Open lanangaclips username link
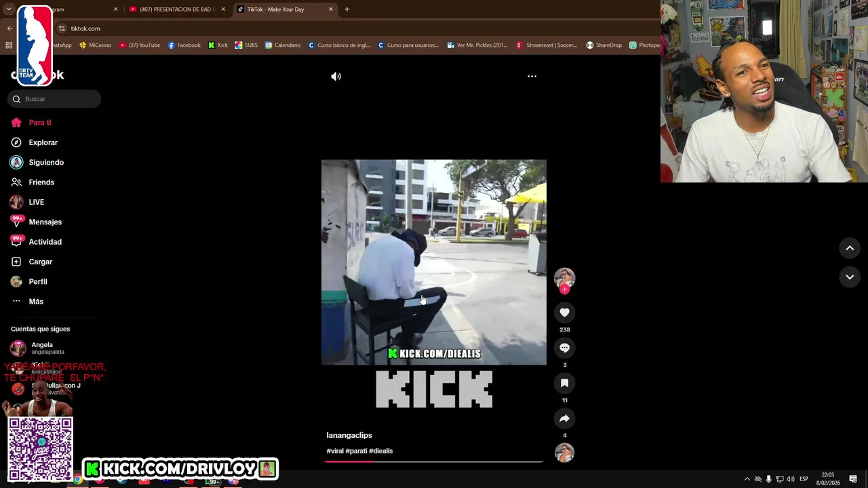This screenshot has height=488, width=868. tap(349, 435)
